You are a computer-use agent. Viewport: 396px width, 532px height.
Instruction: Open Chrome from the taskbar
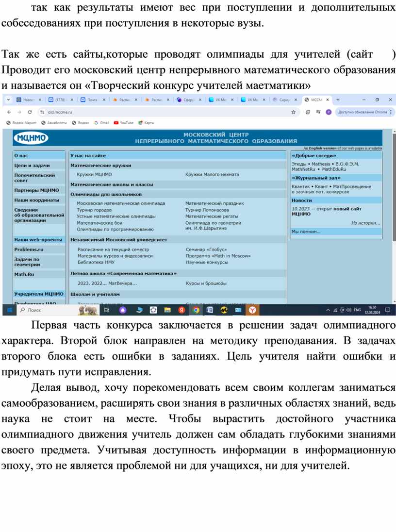click(x=196, y=310)
